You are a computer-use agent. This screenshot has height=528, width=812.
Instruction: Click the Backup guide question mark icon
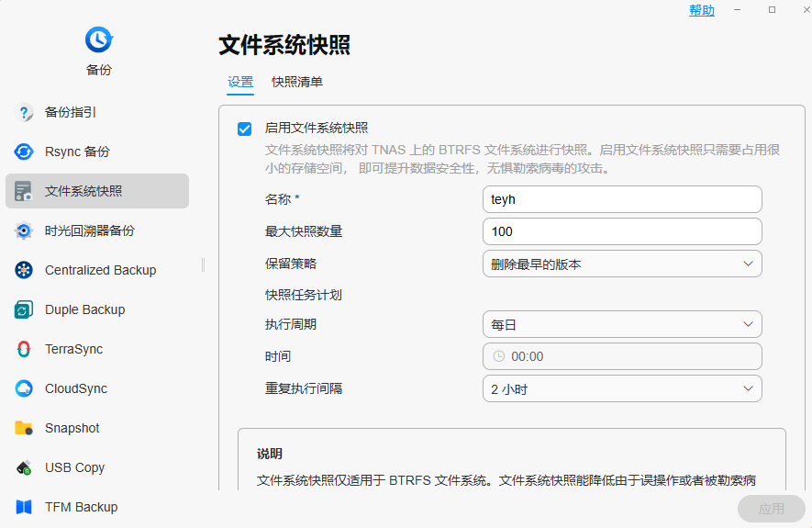pos(24,113)
